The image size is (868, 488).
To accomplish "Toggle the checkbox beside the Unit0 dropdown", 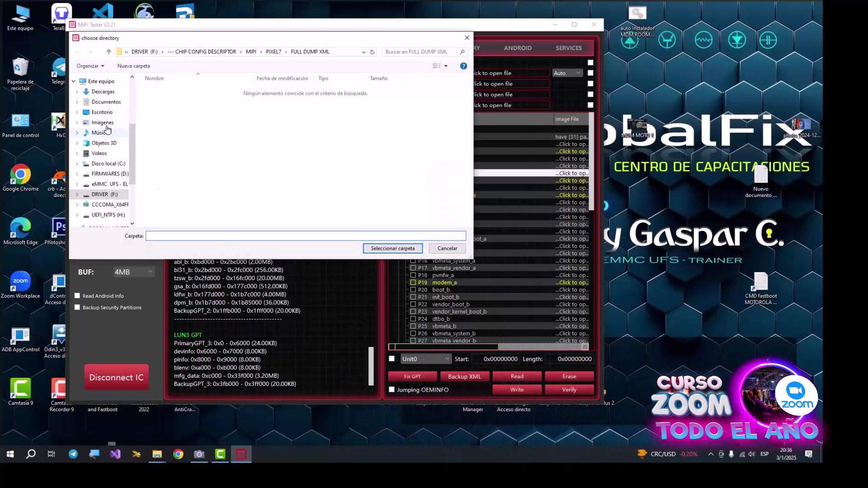I will point(392,359).
